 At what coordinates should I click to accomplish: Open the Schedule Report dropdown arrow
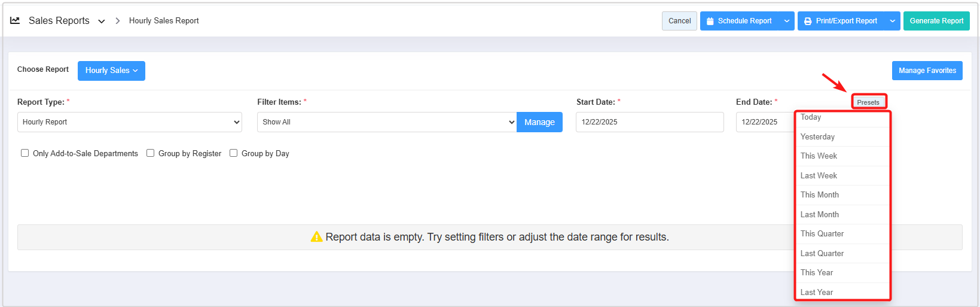787,21
